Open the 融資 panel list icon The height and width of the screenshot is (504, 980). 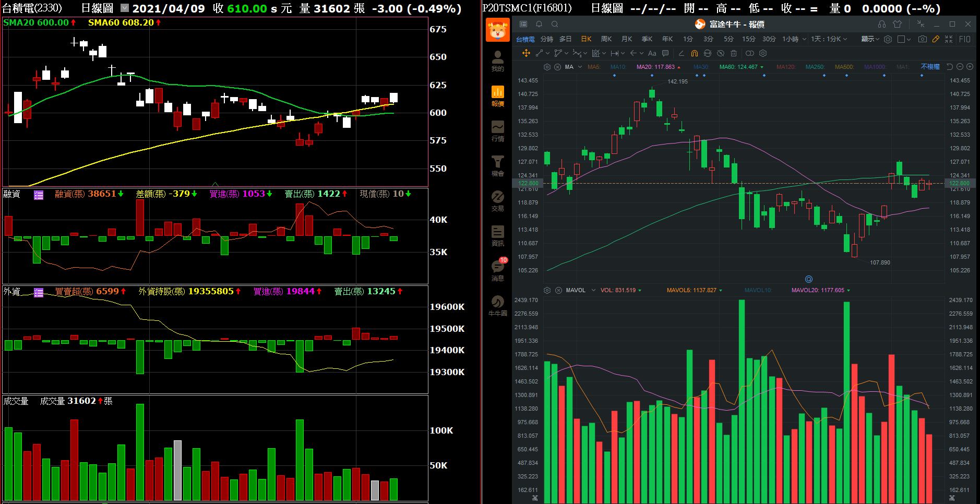coord(39,195)
